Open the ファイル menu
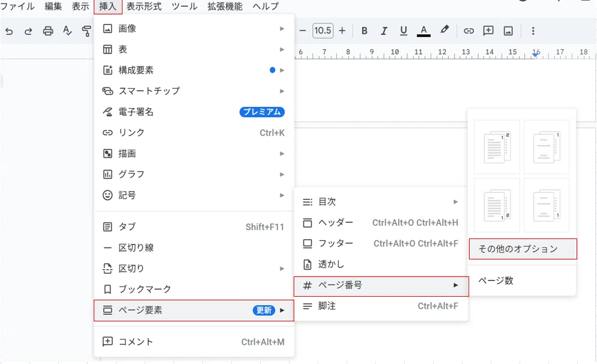The image size is (597, 364). 17,7
